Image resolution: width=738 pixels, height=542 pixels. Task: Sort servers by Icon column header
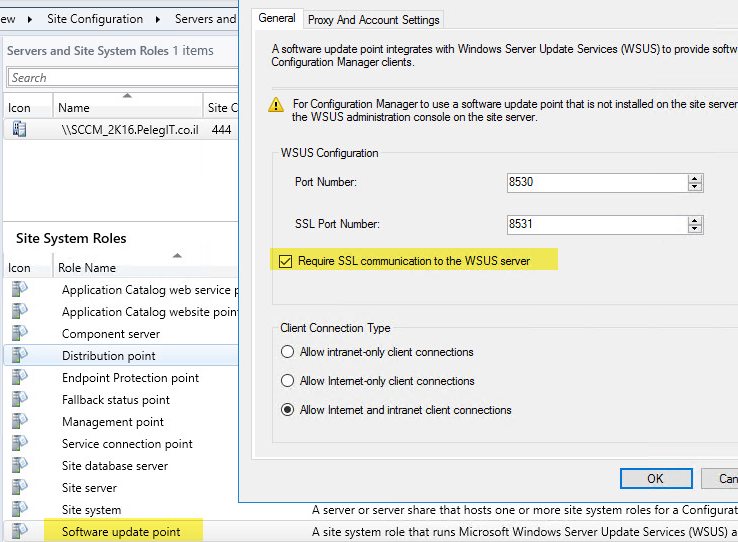click(x=28, y=108)
